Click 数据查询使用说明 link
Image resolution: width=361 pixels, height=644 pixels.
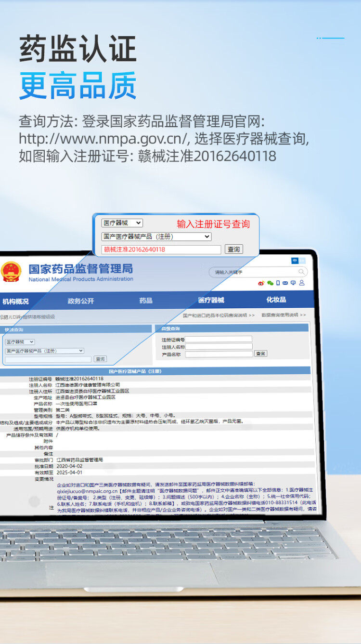tap(283, 315)
